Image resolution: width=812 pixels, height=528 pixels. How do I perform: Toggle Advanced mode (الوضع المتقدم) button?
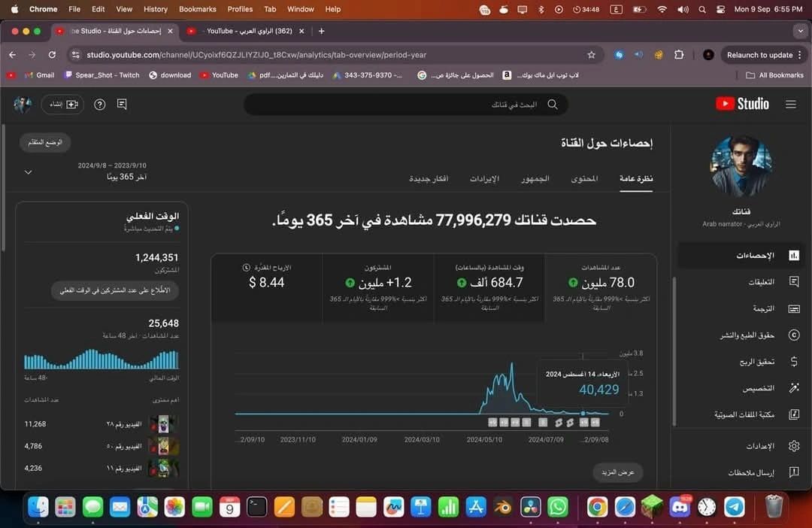coord(45,142)
